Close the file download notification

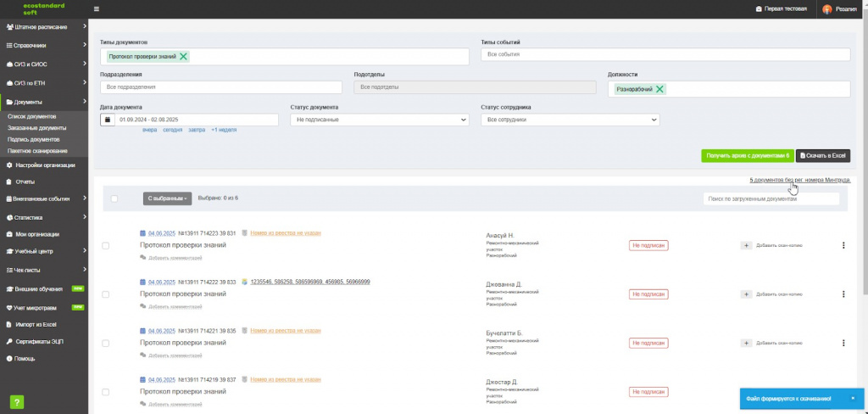pos(853,399)
